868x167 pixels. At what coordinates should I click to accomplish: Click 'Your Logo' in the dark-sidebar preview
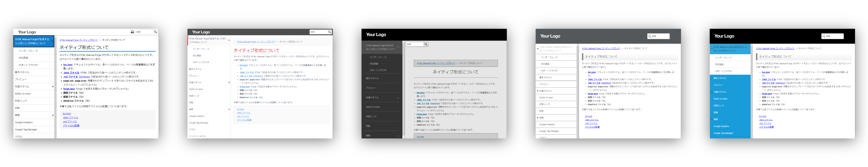[376, 35]
